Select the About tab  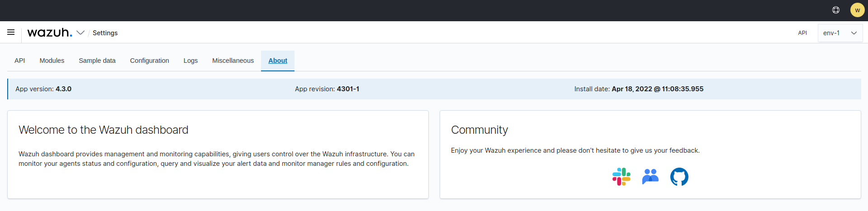click(x=278, y=61)
